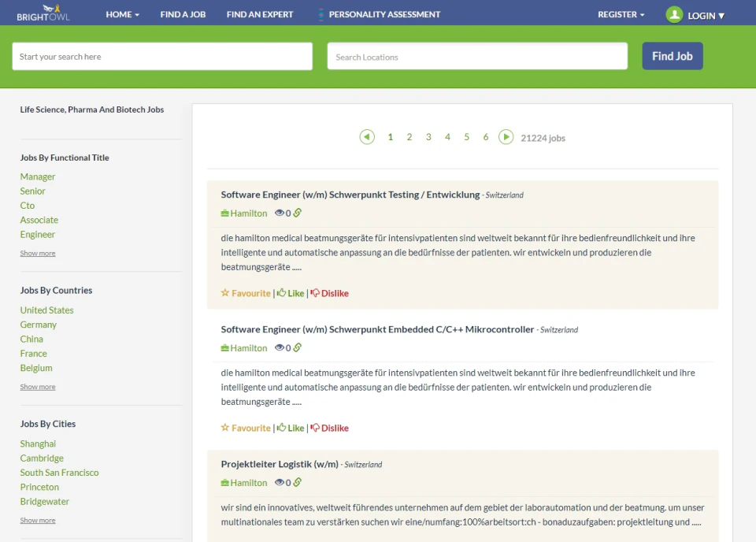The image size is (756, 542).
Task: Open the REGISTER dropdown
Action: coord(621,13)
